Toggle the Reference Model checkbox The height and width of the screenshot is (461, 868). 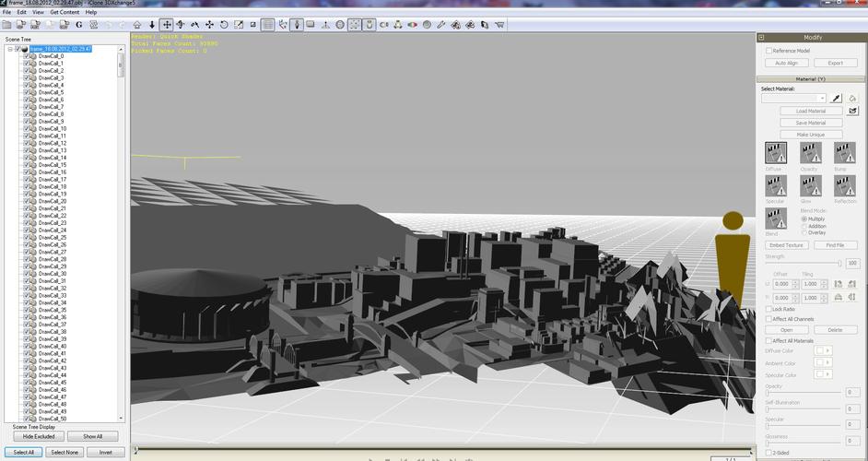click(x=768, y=51)
